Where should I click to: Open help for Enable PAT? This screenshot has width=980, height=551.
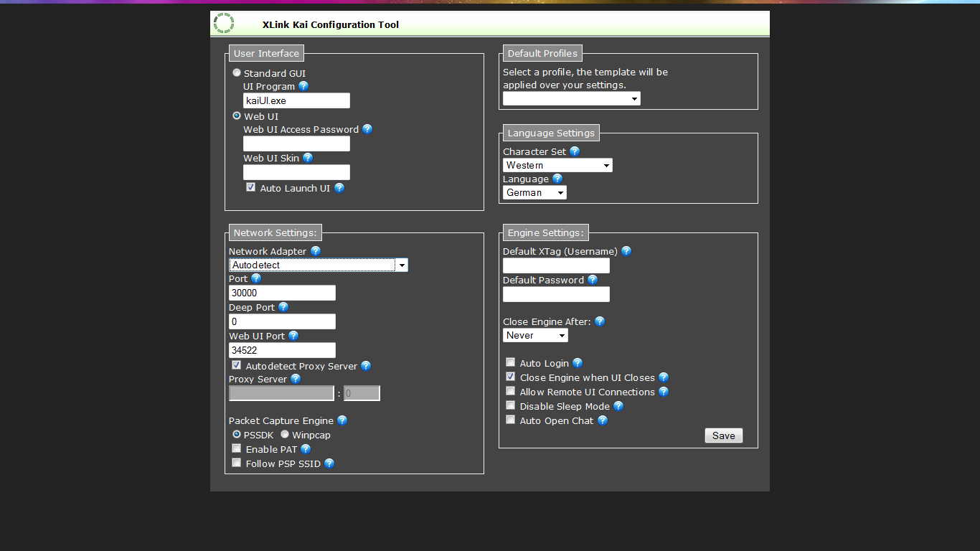(306, 449)
